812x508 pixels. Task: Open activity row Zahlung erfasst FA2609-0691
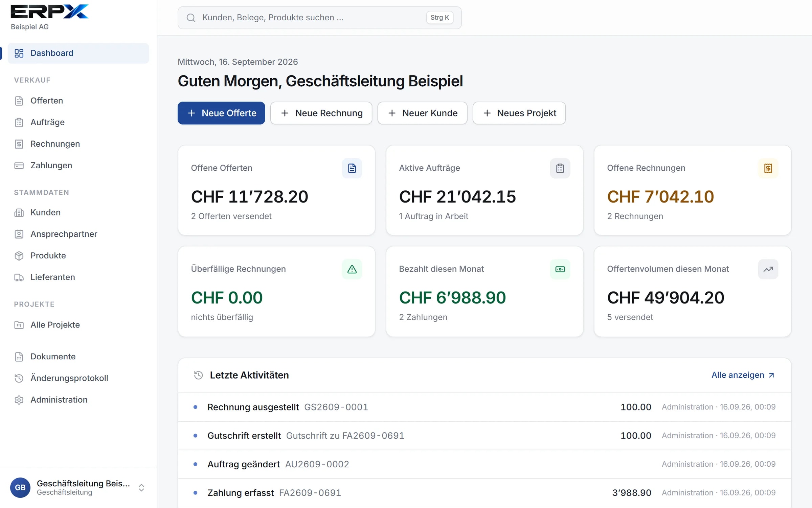click(484, 493)
